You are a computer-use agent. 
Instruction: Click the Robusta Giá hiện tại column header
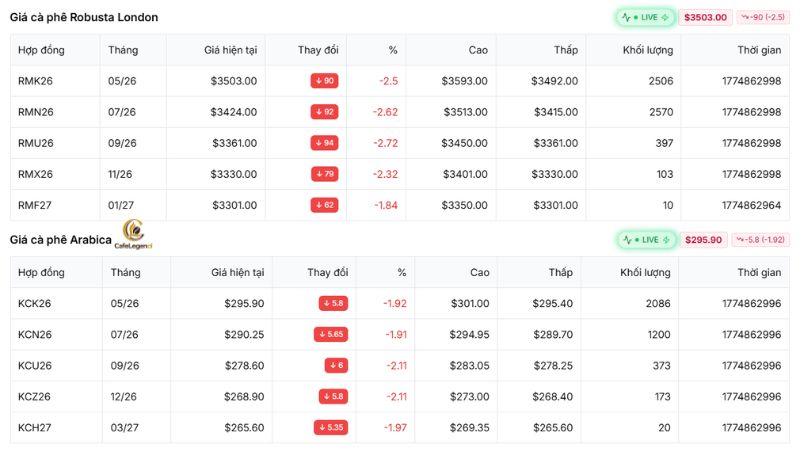[x=231, y=50]
